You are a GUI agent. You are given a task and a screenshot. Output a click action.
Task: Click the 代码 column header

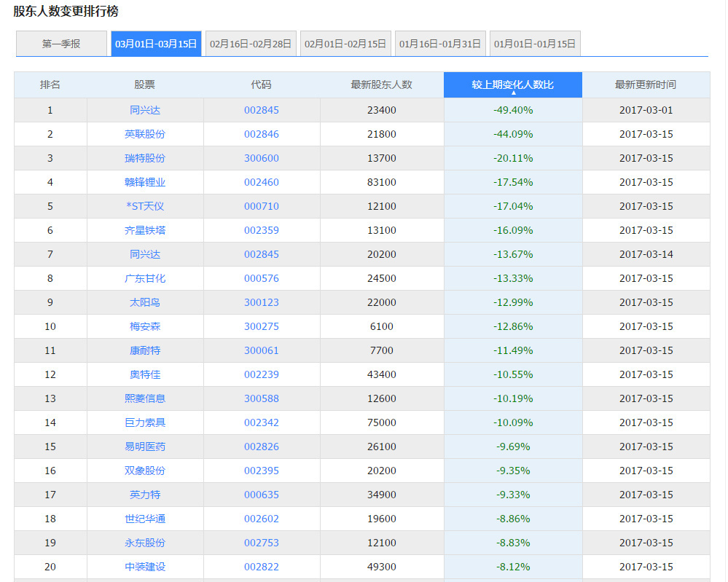(x=262, y=84)
